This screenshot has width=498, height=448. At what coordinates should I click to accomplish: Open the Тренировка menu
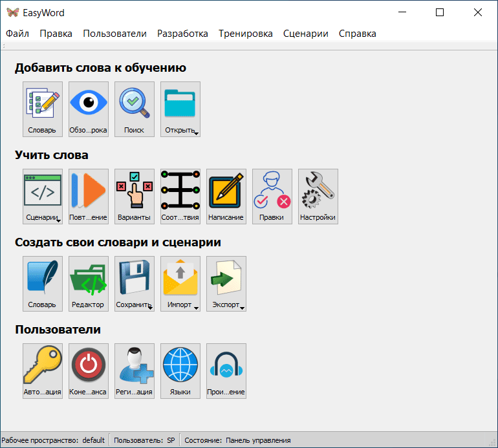click(x=246, y=34)
